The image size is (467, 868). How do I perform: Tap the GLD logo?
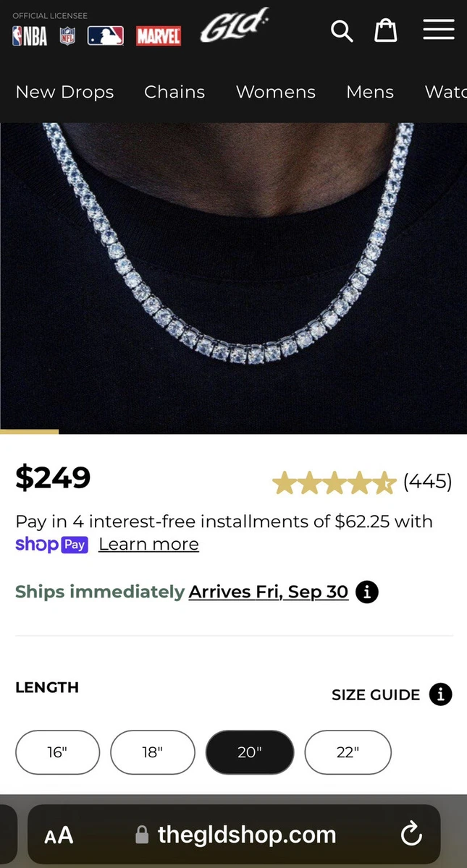click(x=234, y=27)
